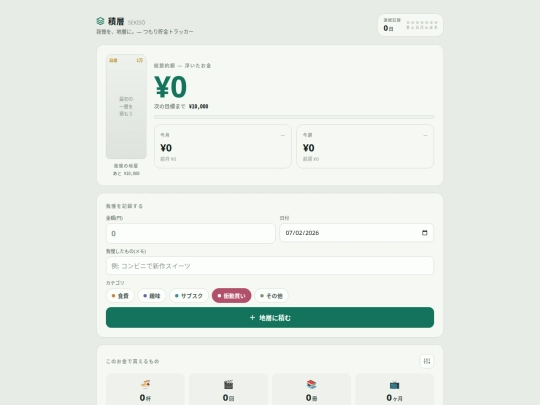Focus the amount input showing 0

[191, 233]
